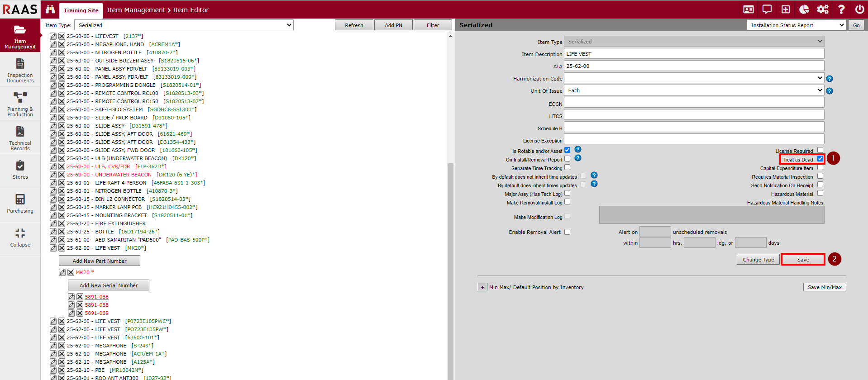Expand the Unit Of Issue dropdown

pos(694,90)
